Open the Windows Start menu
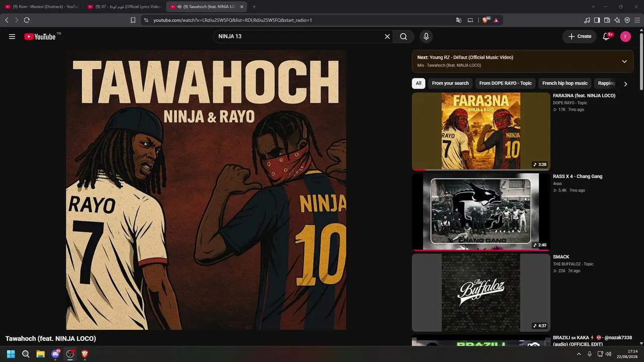 (x=11, y=354)
